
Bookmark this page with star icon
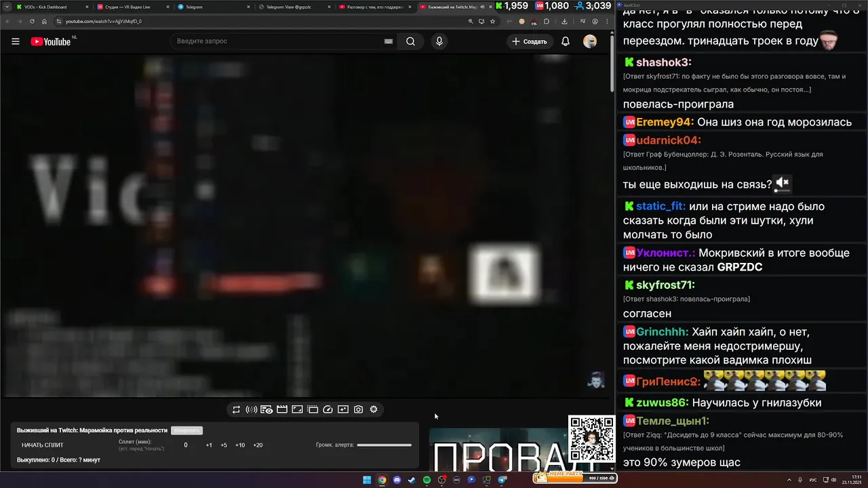[493, 21]
